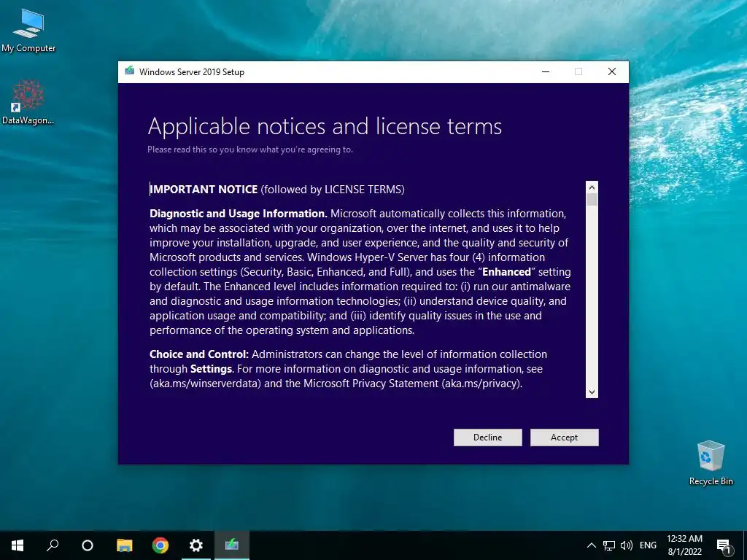The width and height of the screenshot is (747, 560).
Task: Launch Google Chrome from taskbar
Action: [x=160, y=545]
